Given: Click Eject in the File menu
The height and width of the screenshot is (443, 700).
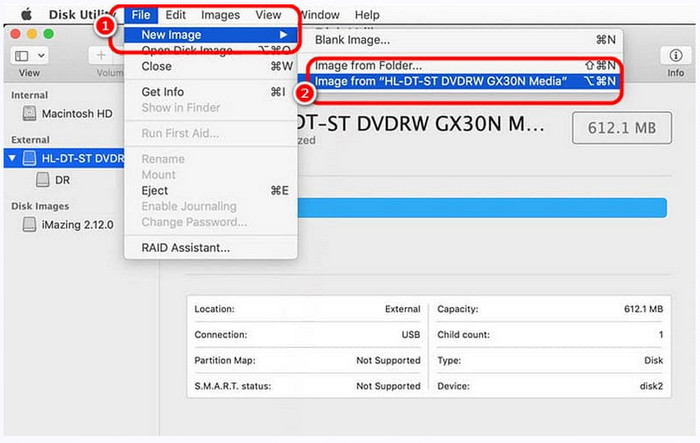Looking at the screenshot, I should tap(155, 190).
